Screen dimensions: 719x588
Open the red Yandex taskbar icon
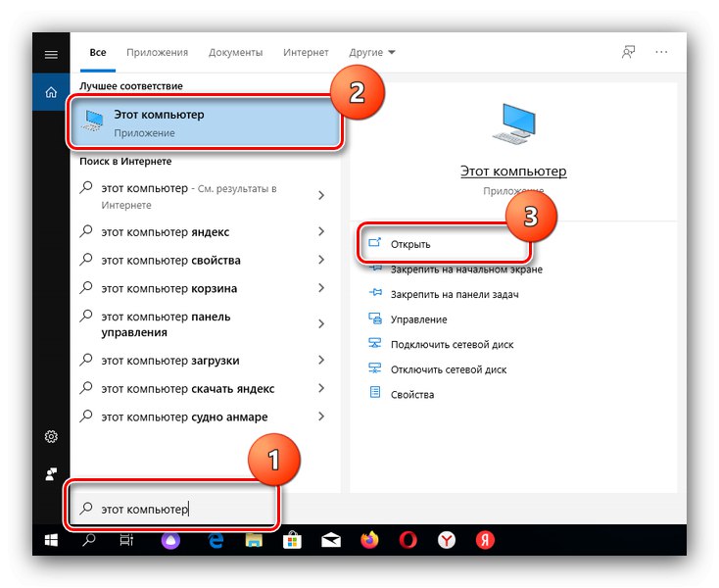pyautogui.click(x=485, y=540)
